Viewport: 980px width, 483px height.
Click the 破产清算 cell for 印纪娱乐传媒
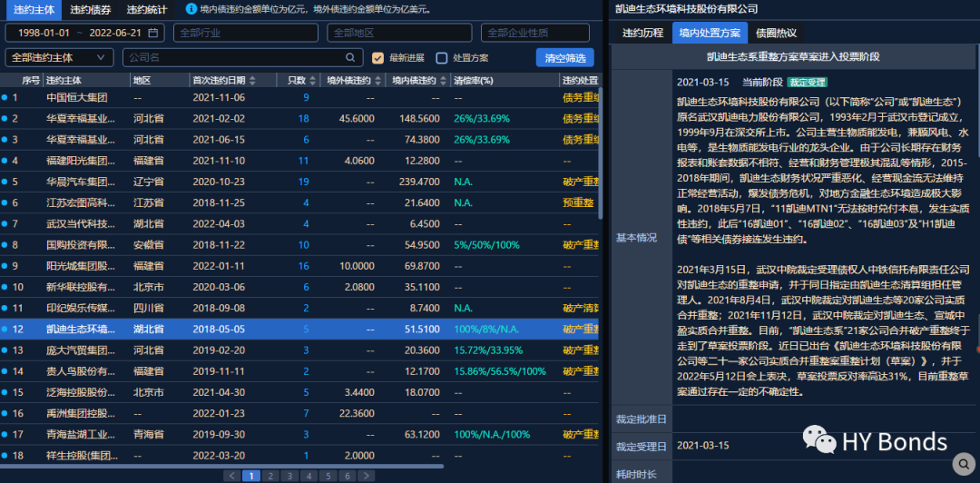[x=582, y=308]
